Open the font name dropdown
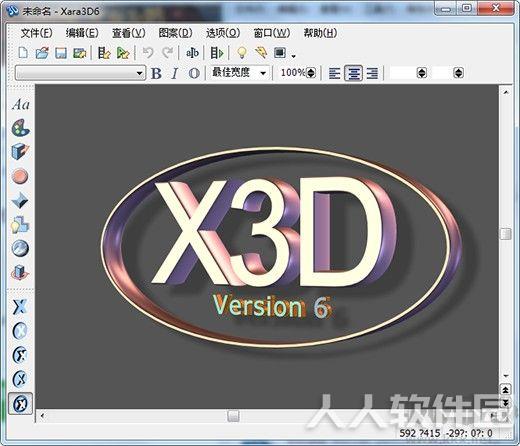This screenshot has height=446, width=520. [x=140, y=73]
